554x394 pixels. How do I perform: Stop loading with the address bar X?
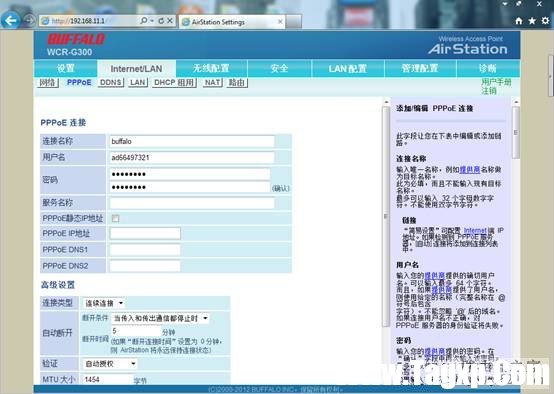170,21
